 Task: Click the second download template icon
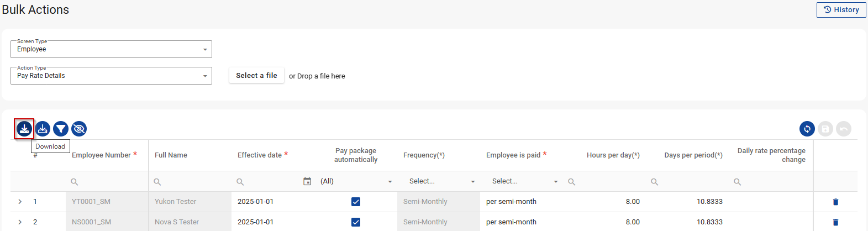43,129
